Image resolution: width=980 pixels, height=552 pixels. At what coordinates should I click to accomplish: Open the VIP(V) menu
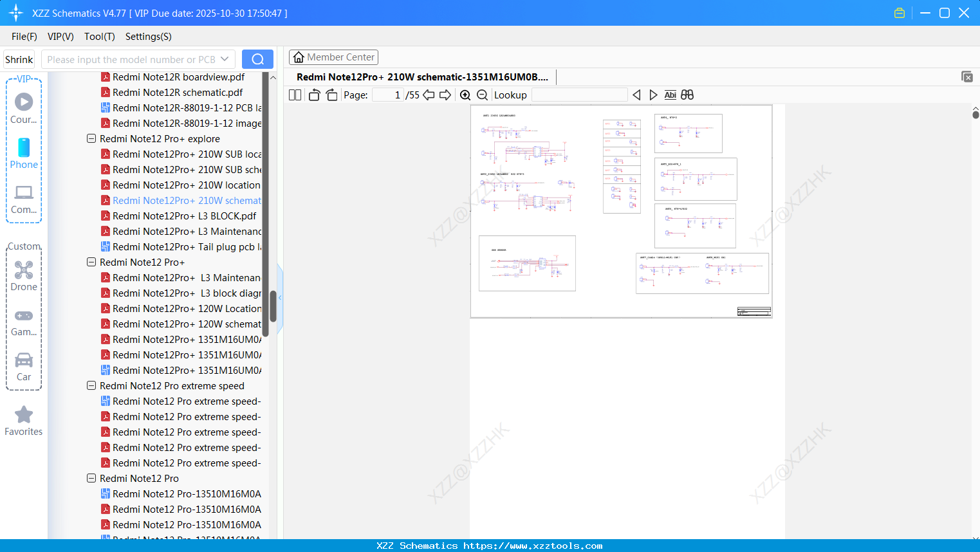point(60,37)
